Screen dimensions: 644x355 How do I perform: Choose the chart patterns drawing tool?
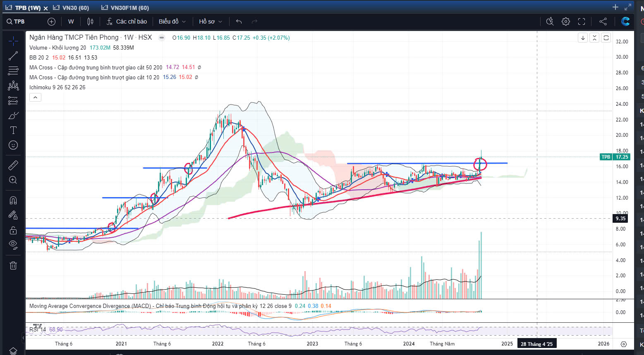pos(13,86)
